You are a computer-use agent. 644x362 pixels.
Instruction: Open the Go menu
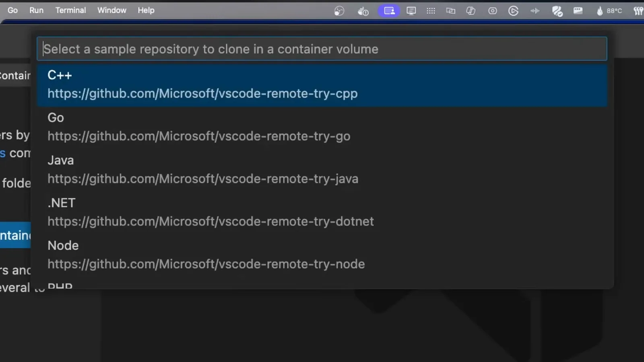pos(12,10)
